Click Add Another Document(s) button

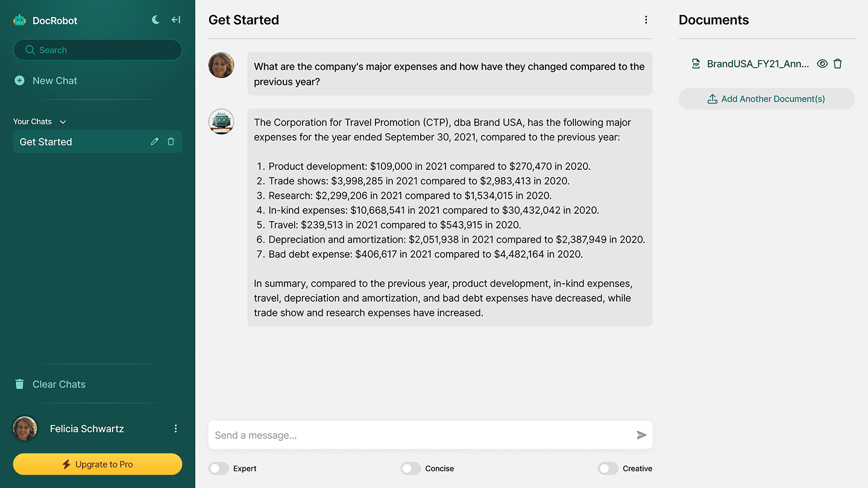tap(767, 99)
